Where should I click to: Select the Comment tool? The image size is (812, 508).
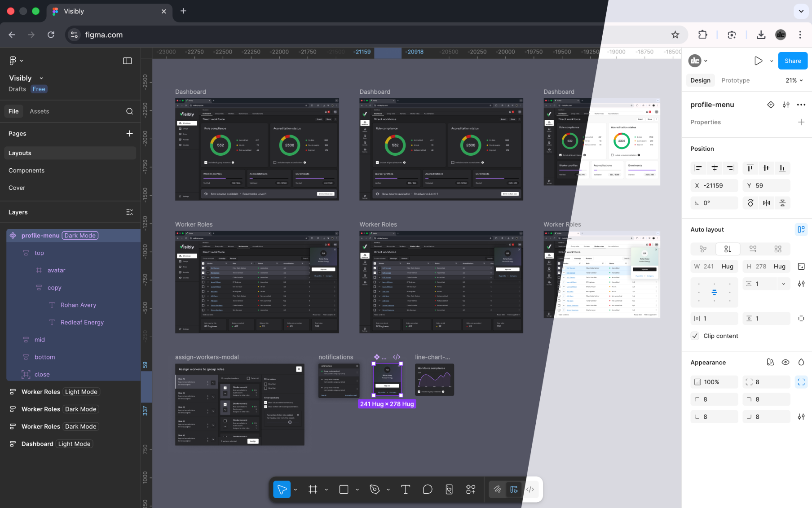pyautogui.click(x=428, y=490)
